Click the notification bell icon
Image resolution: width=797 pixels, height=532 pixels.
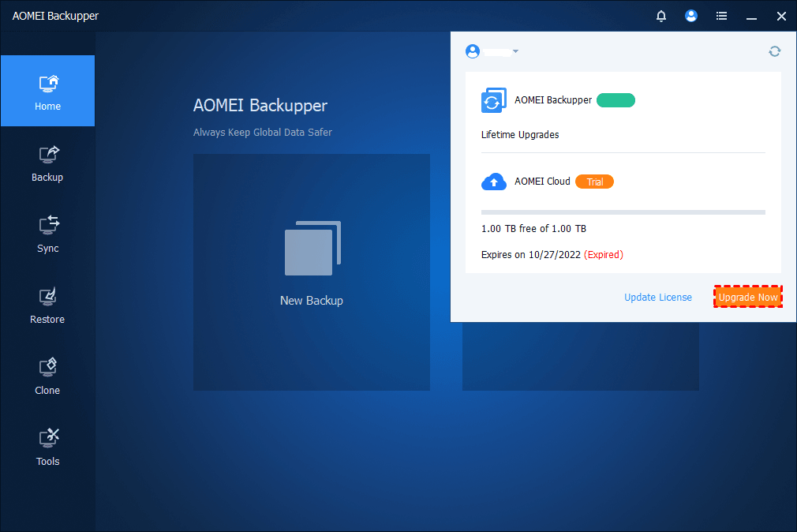tap(660, 17)
